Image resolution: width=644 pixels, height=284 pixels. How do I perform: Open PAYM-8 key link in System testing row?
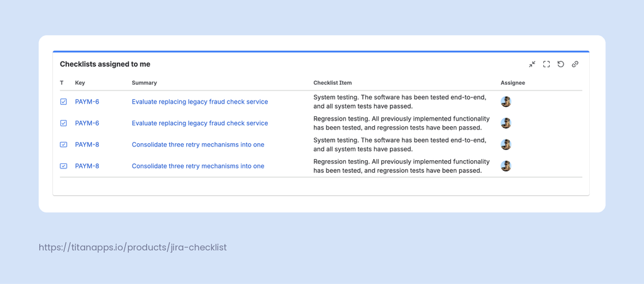click(87, 145)
